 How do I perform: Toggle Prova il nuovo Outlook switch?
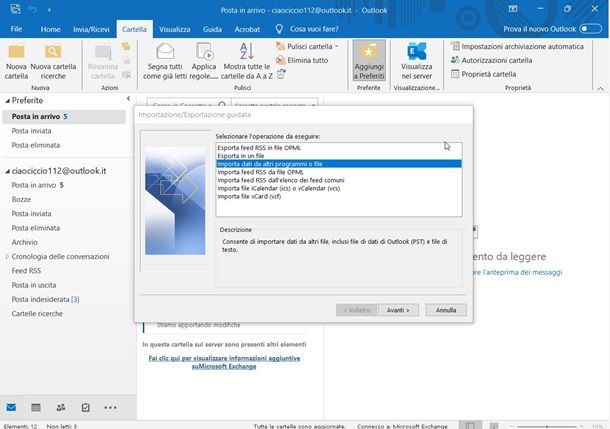(x=590, y=29)
